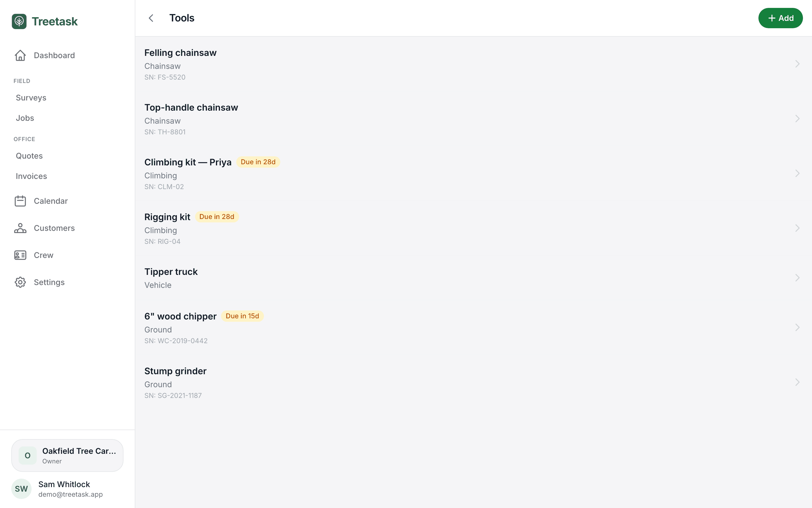This screenshot has height=508, width=812.
Task: Click the green Add button
Action: (780, 18)
